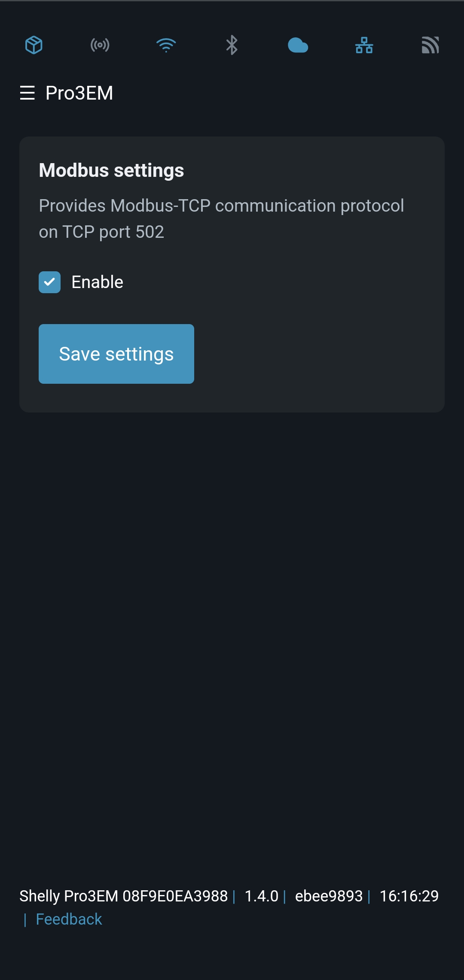Click the Ethernet network icon
The height and width of the screenshot is (980, 464).
tap(364, 45)
